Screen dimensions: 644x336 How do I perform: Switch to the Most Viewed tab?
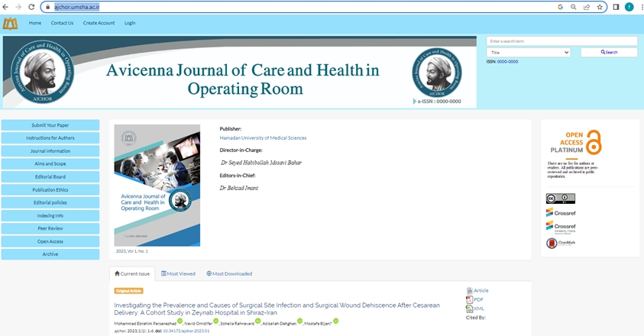point(178,273)
